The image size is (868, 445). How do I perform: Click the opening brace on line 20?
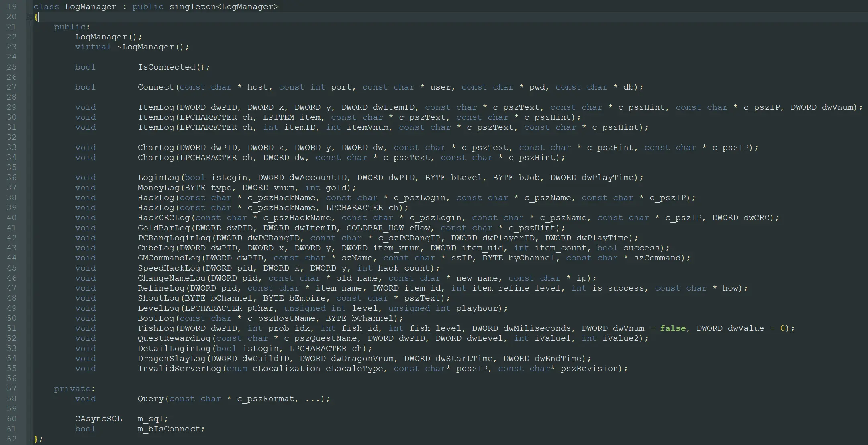pyautogui.click(x=37, y=17)
